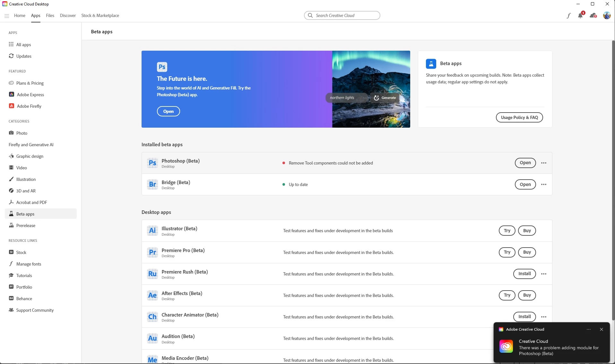Open Tutorials resource link
Image resolution: width=615 pixels, height=364 pixels.
click(x=41, y=275)
